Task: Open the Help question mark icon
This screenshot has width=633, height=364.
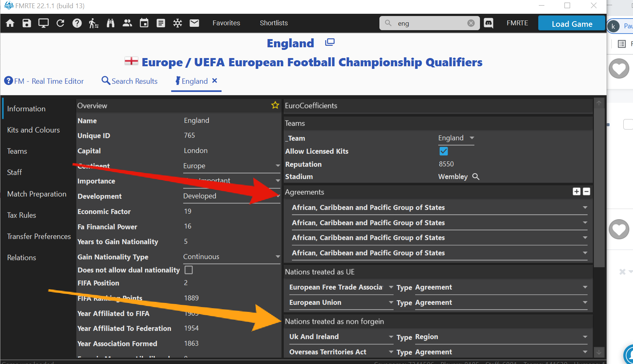Action: 77,23
